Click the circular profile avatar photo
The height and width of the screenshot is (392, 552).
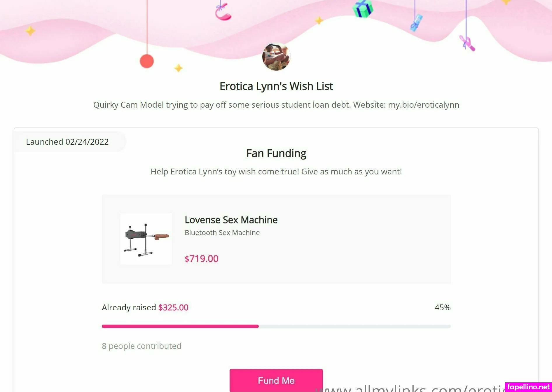coord(276,57)
